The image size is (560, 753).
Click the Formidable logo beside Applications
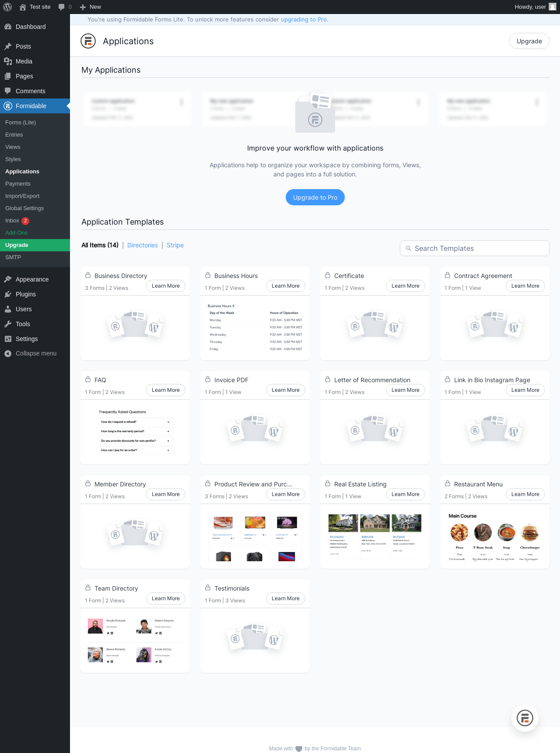point(88,41)
